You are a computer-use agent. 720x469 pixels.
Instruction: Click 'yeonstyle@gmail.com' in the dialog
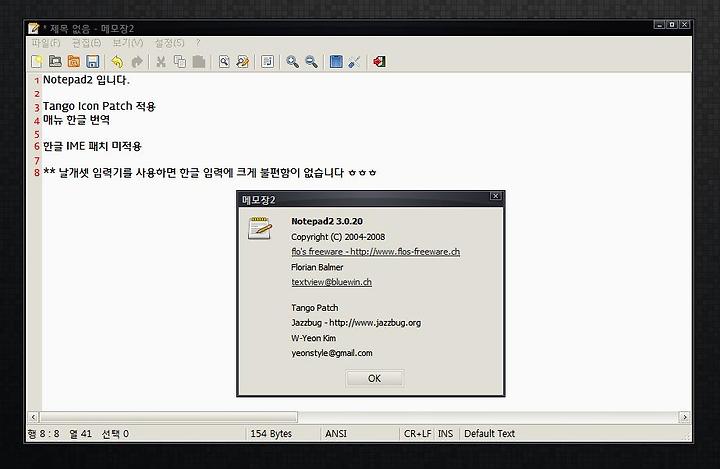point(332,353)
